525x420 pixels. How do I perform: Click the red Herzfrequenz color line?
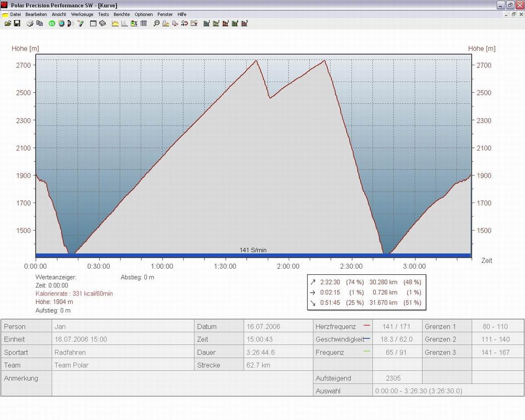click(x=367, y=326)
